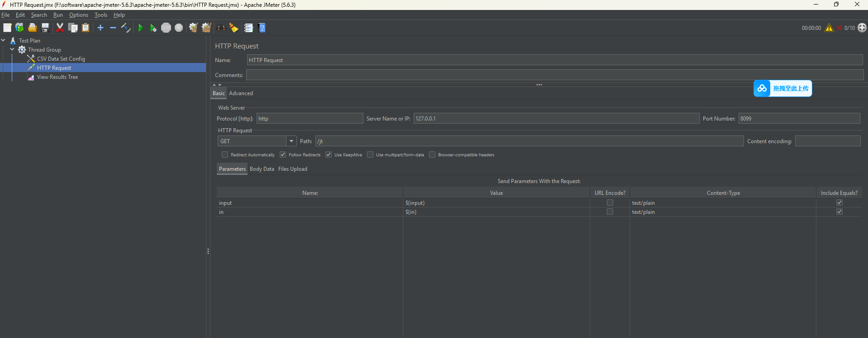
Task: Shutdown threads with gray X icon
Action: (179, 28)
